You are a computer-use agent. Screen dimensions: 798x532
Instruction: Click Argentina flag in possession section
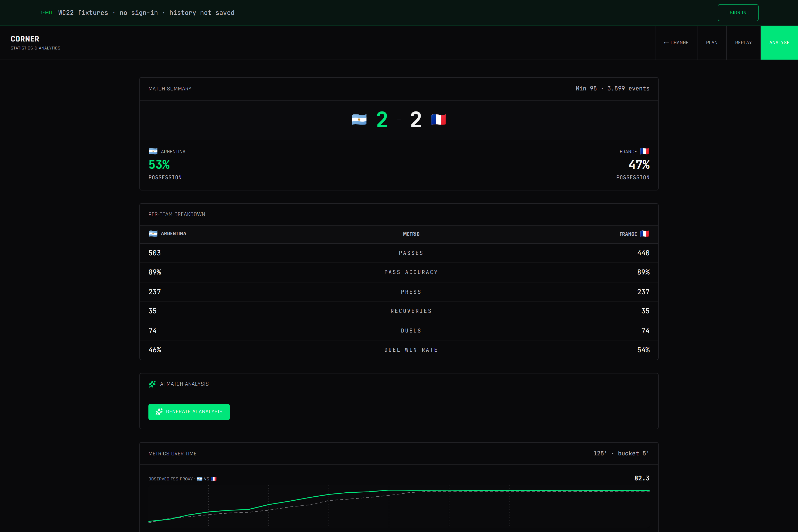click(x=153, y=151)
